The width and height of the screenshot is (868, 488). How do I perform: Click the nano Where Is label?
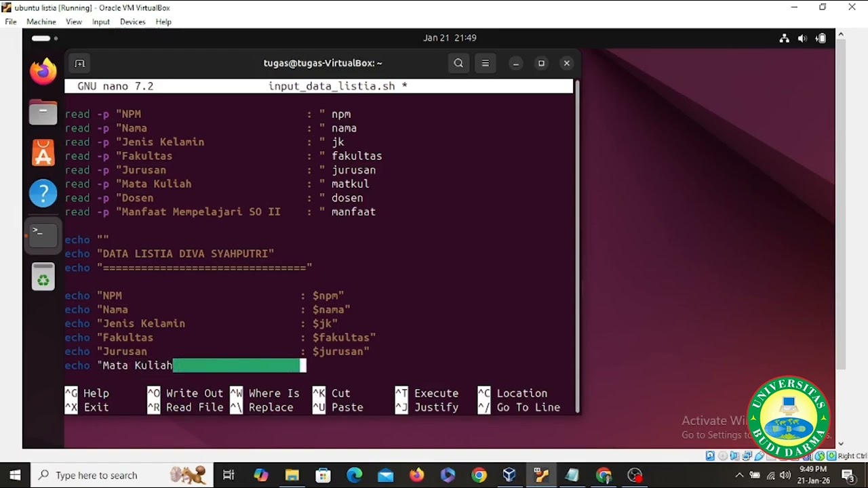274,393
